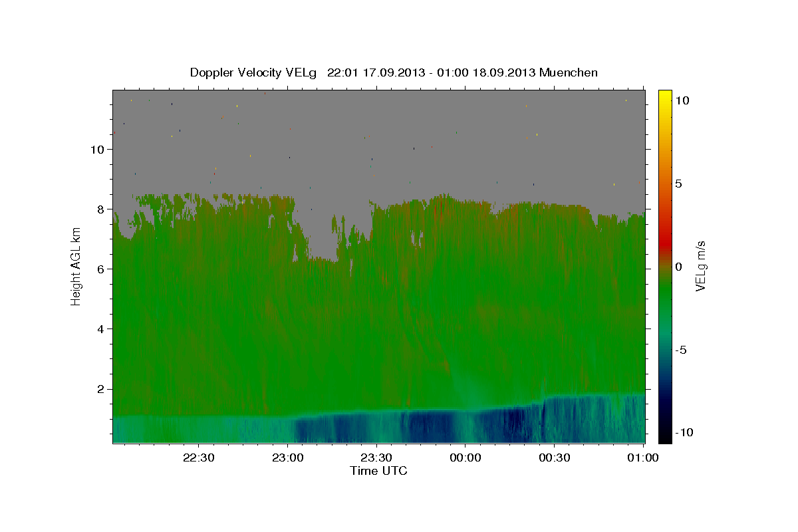Click the colorbar value 5 label

pyautogui.click(x=678, y=184)
